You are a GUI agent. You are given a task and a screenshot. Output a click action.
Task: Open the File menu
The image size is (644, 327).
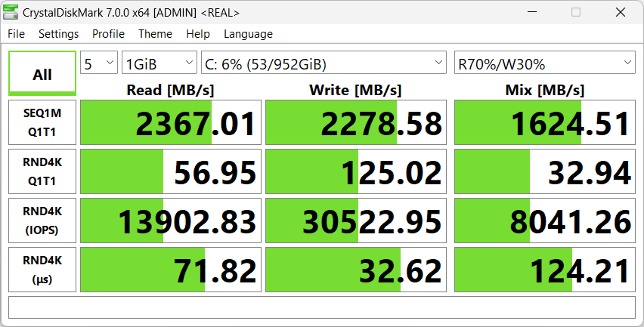16,34
